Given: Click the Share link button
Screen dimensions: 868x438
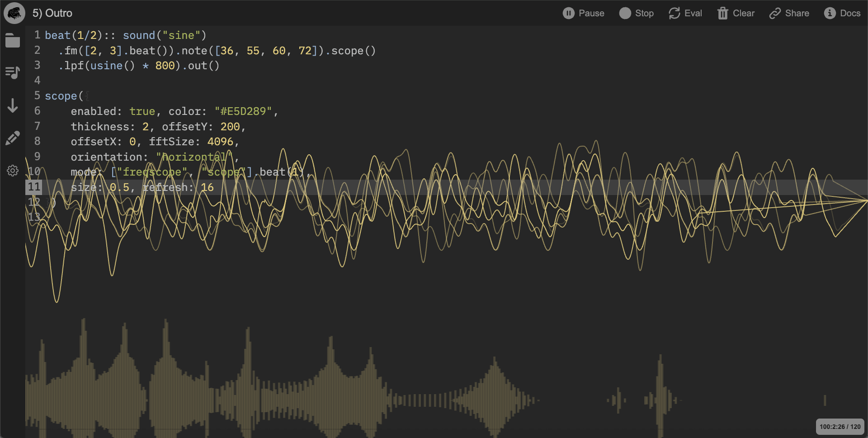Looking at the screenshot, I should [789, 13].
